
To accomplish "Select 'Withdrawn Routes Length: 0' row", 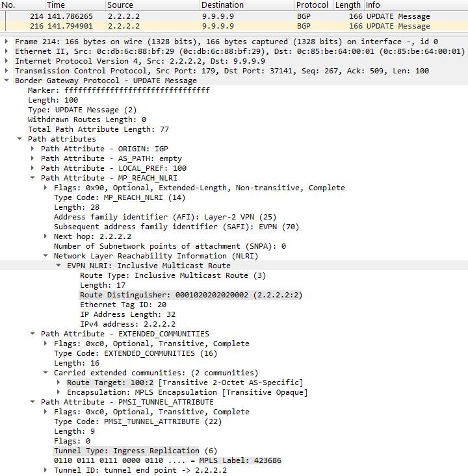I will pos(87,119).
